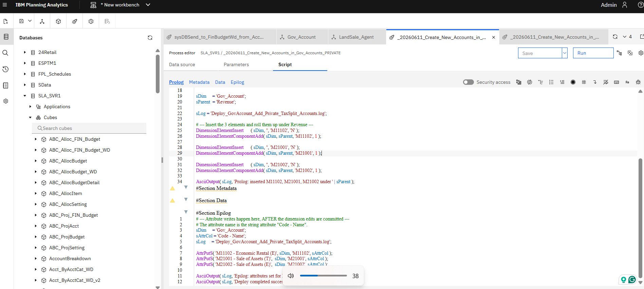Click the Save button
The height and width of the screenshot is (289, 644).
540,53
